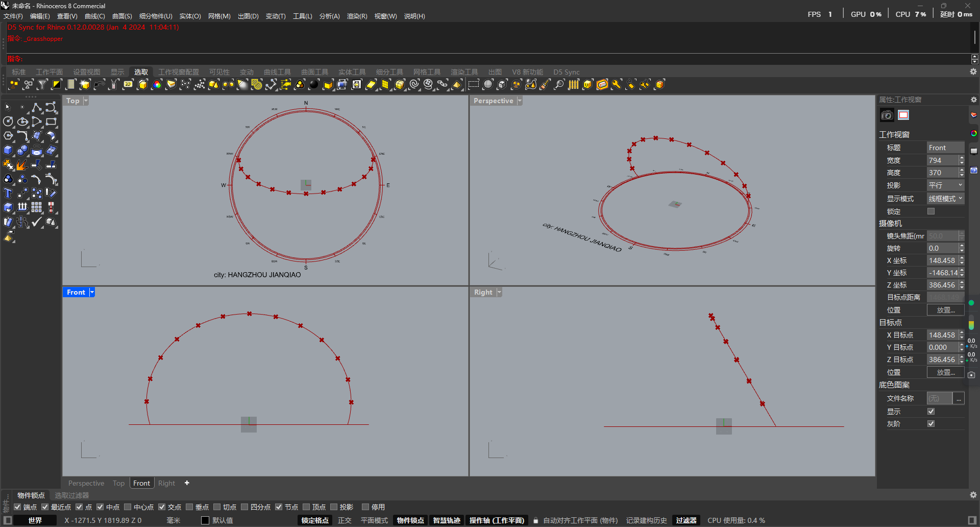Switch to the 曲线工具 toolbar tab
The image size is (980, 527).
(x=277, y=72)
